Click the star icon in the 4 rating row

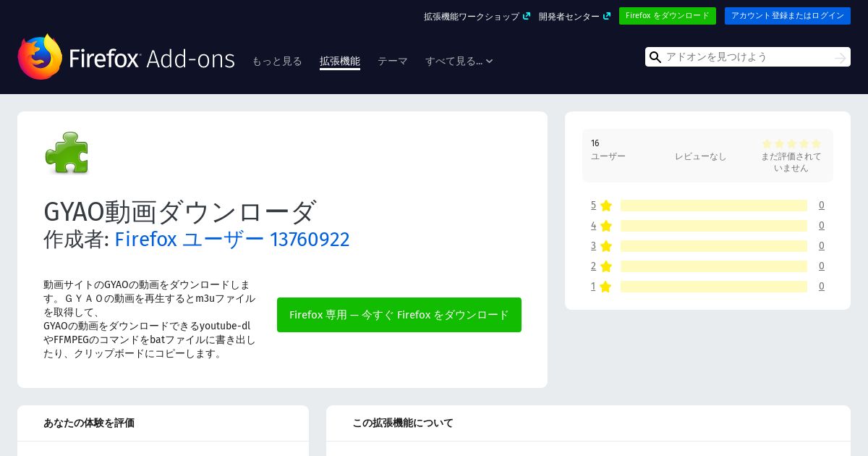[x=606, y=226]
